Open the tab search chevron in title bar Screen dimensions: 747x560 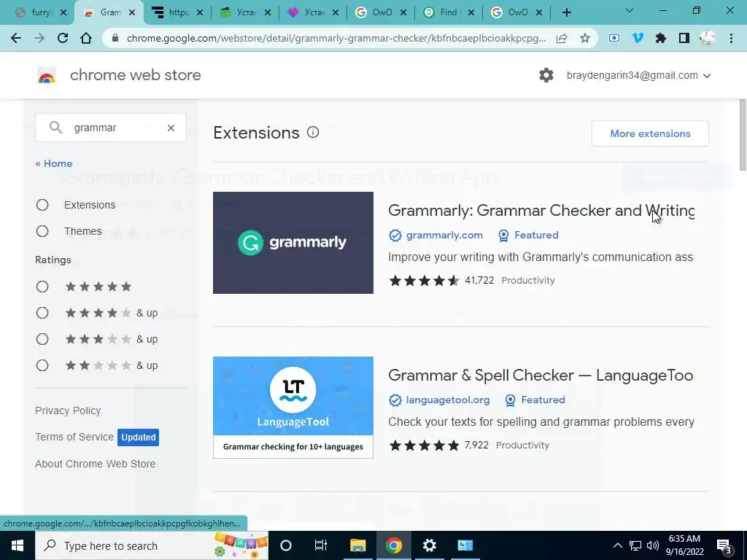click(630, 10)
